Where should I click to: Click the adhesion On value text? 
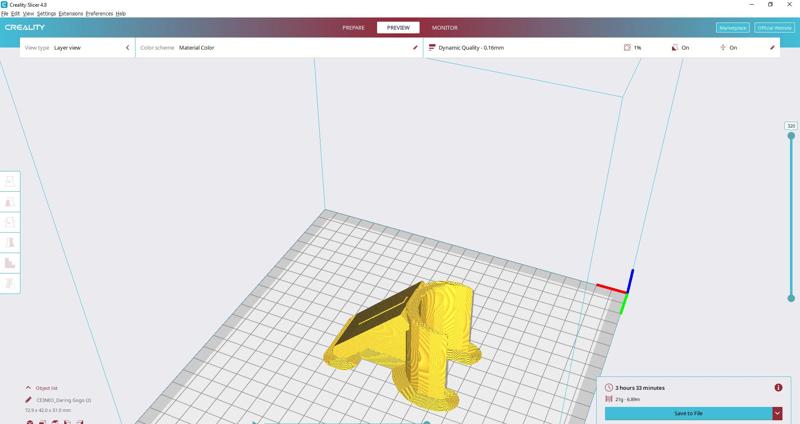point(733,47)
